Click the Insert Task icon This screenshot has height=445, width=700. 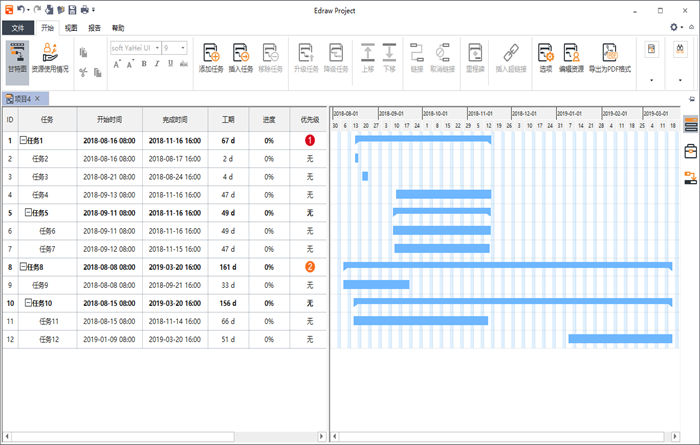click(241, 53)
